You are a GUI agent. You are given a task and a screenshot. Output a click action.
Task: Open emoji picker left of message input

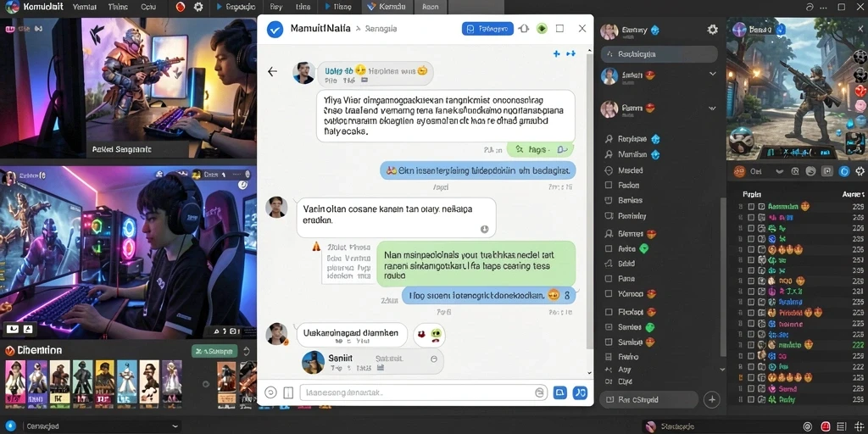click(x=270, y=392)
